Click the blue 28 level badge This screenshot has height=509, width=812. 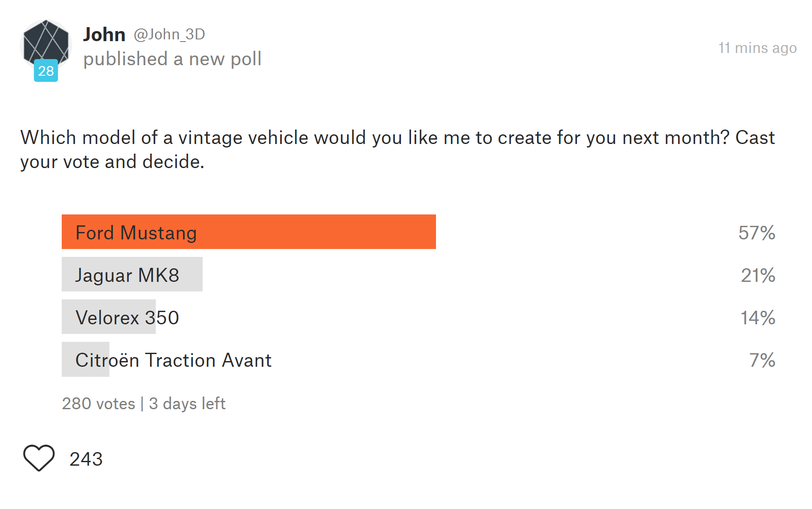[46, 70]
